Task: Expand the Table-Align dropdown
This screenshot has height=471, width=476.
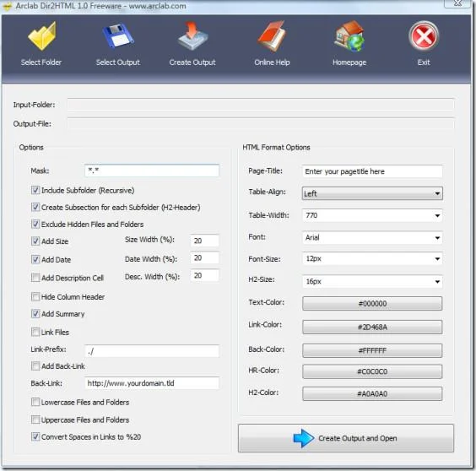Action: pyautogui.click(x=372, y=193)
